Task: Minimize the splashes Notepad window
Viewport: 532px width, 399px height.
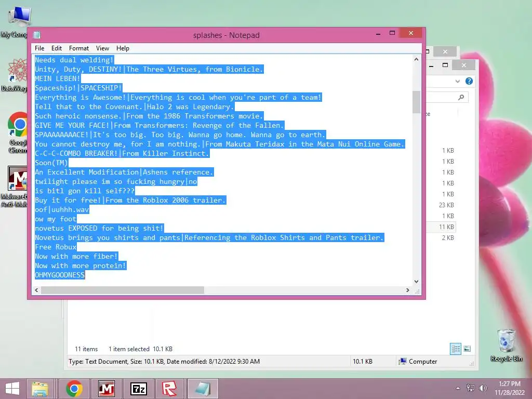Action: (x=378, y=34)
